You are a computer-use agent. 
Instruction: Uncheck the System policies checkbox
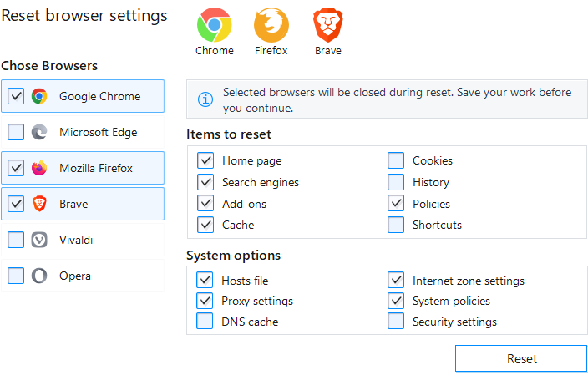(x=396, y=301)
